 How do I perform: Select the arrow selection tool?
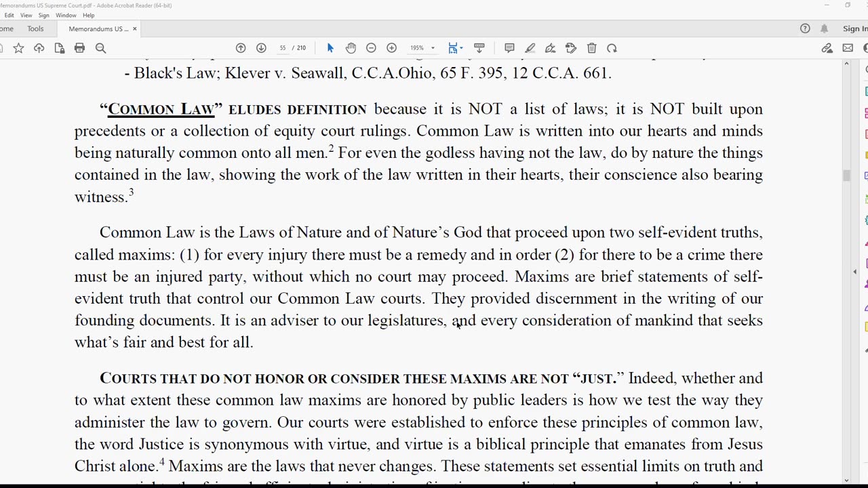[x=330, y=48]
